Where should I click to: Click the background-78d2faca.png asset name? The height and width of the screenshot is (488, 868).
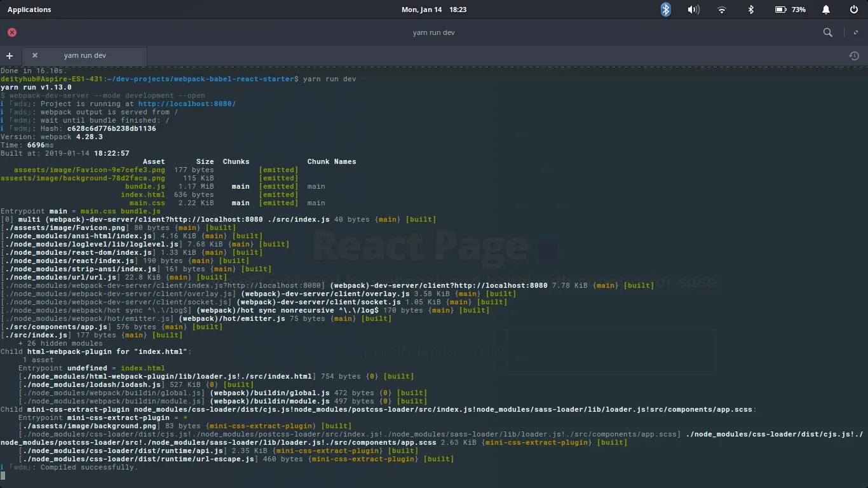tap(83, 178)
